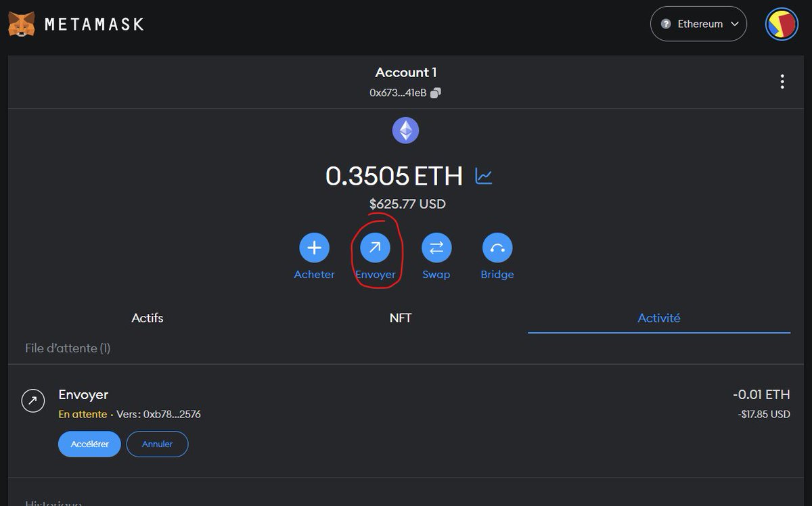The image size is (812, 506).
Task: Click the METAMASK wordmark text
Action: (94, 24)
